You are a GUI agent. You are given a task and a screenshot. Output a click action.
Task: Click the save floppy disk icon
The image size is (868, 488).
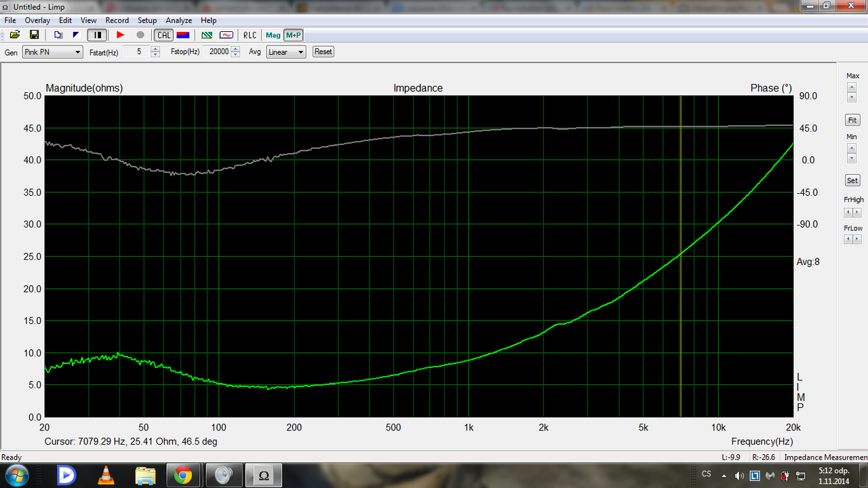[34, 35]
